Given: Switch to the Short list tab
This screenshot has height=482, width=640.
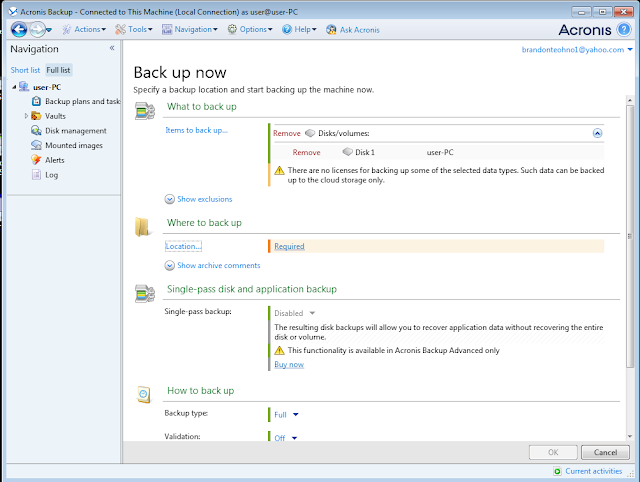Looking at the screenshot, I should tap(25, 70).
